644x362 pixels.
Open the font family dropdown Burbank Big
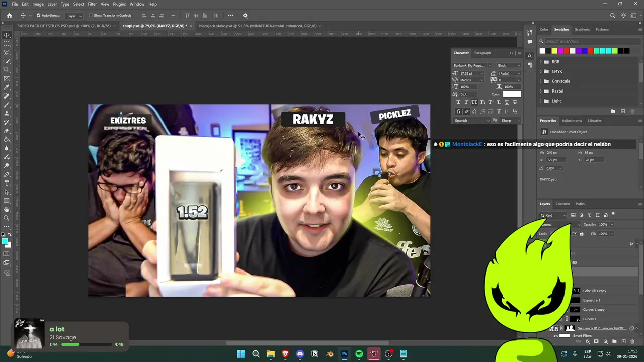point(472,65)
